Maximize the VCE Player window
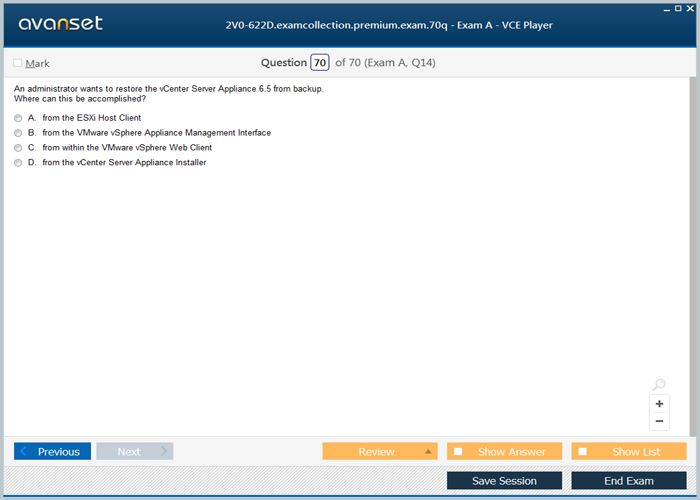Image resolution: width=700 pixels, height=500 pixels. (678, 8)
